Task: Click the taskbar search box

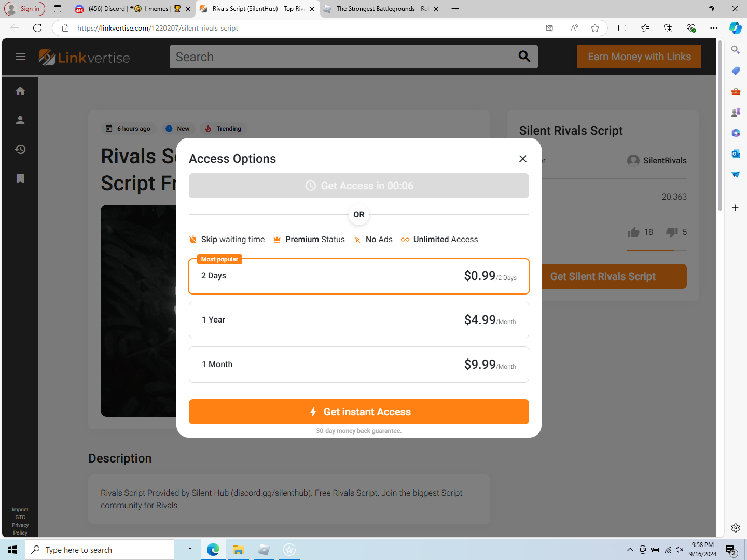Action: 100,550
